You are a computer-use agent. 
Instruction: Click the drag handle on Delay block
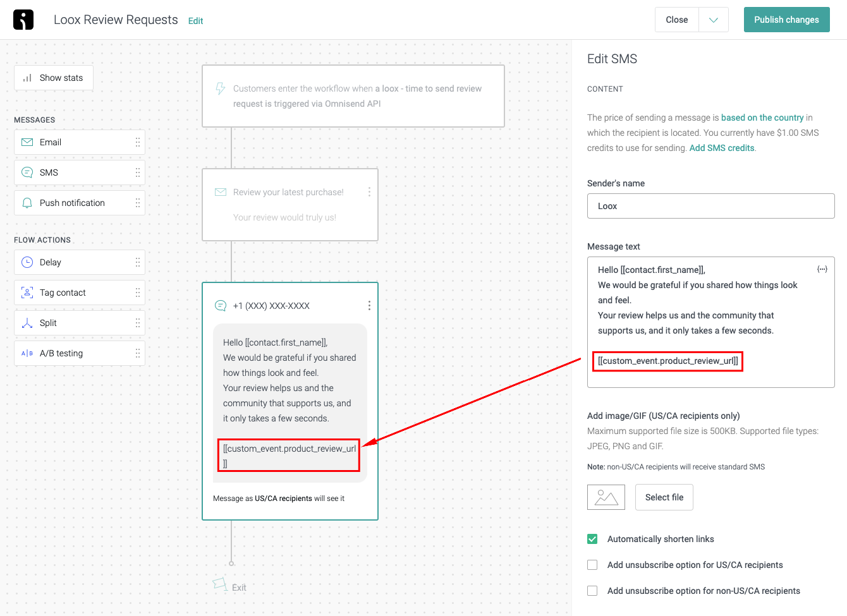click(x=138, y=262)
